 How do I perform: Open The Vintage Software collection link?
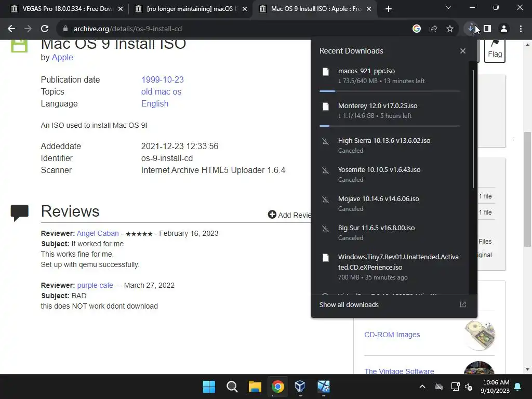399,371
